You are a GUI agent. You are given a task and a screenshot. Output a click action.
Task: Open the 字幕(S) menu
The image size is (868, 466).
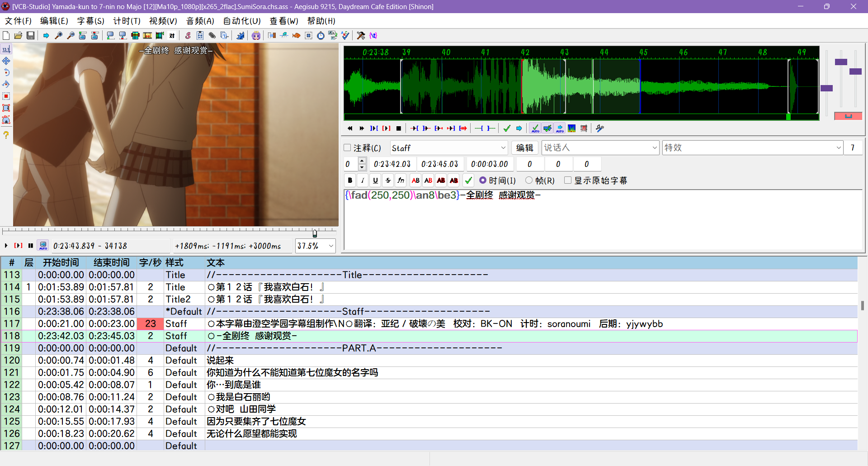click(90, 21)
